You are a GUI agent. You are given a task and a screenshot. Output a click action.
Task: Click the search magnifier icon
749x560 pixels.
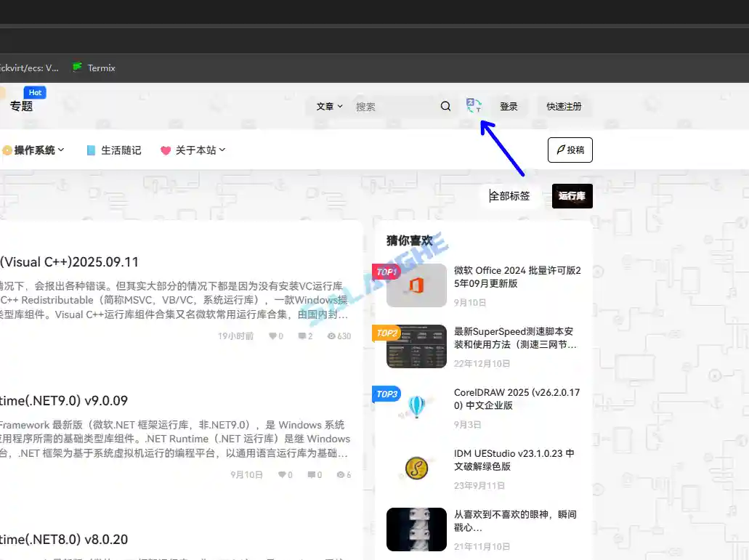pyautogui.click(x=445, y=106)
